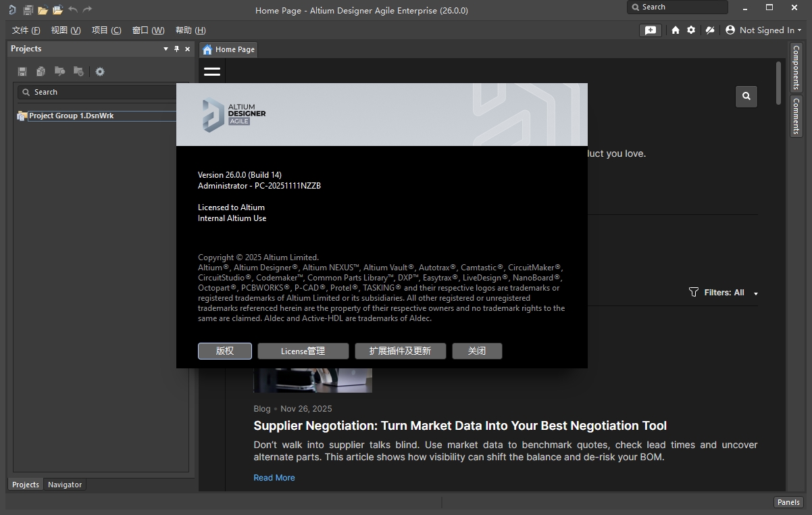Click the Save All icon in title bar
The height and width of the screenshot is (515, 812).
tap(28, 10)
